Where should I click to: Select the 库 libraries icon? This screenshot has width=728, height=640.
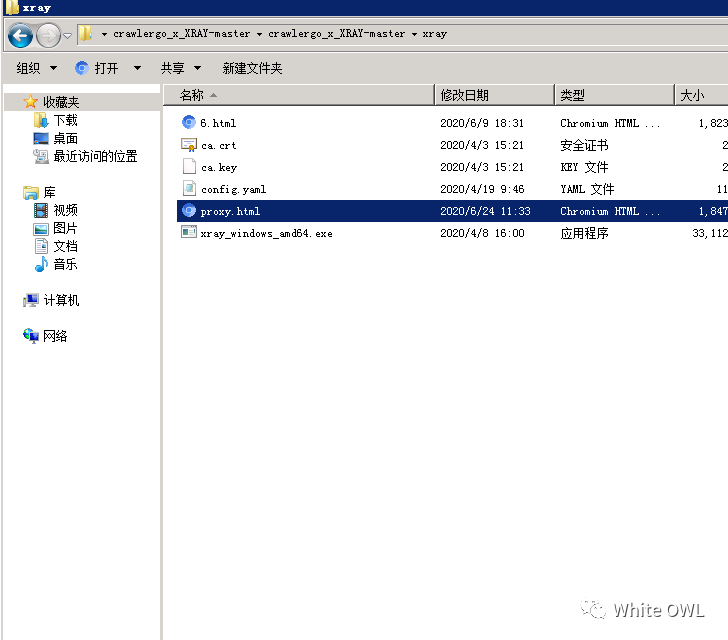coord(31,192)
